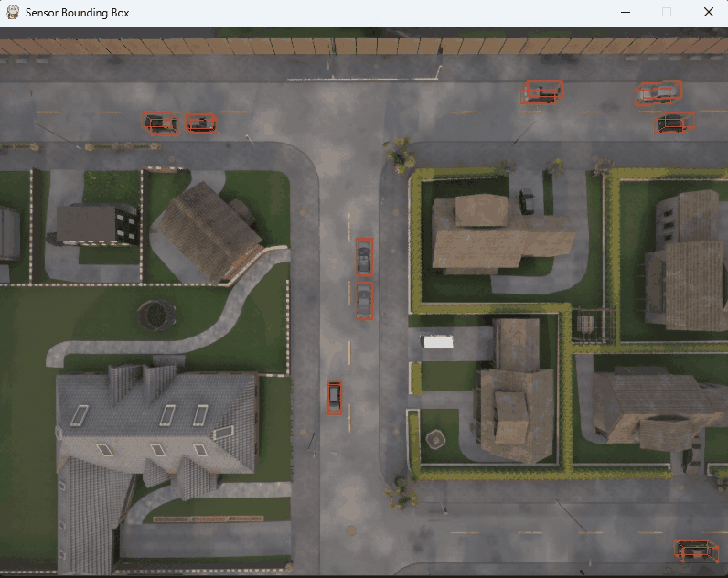This screenshot has width=728, height=578.
Task: Minimize the Sensor Bounding Box window
Action: pos(626,13)
